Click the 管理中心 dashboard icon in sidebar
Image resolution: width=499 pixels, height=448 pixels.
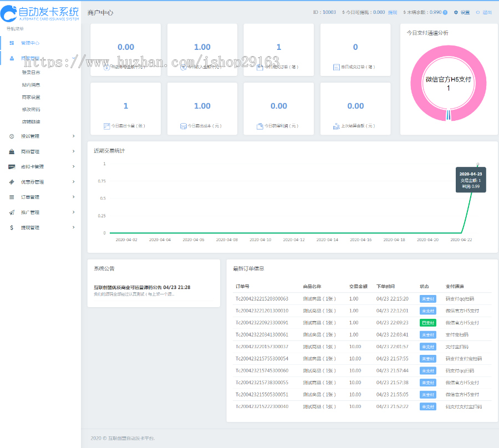(12, 43)
